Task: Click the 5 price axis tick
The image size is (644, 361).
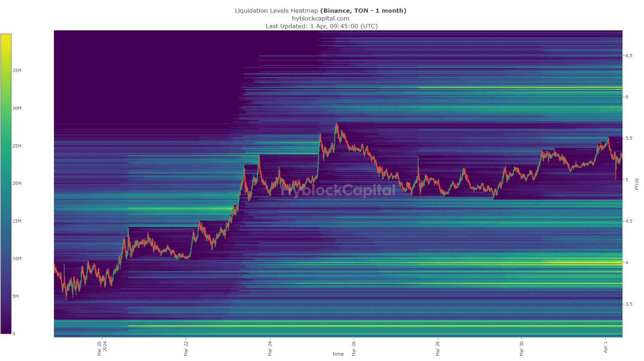Action: tap(627, 180)
